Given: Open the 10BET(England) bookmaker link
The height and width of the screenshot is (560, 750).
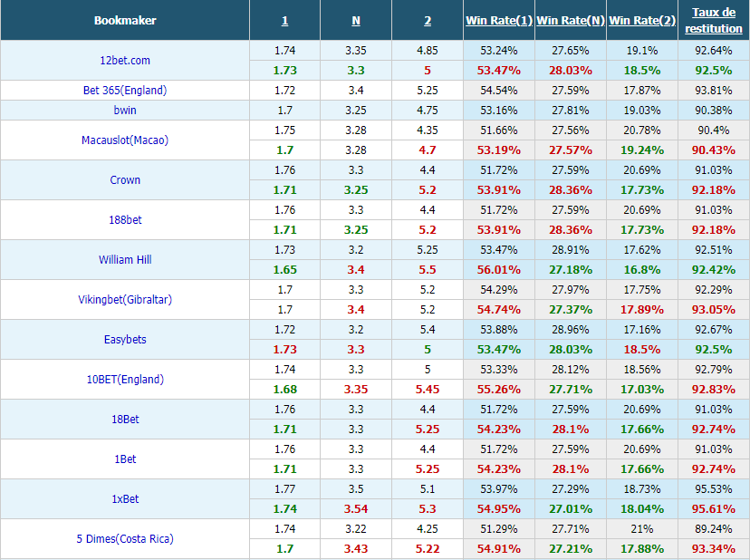Looking at the screenshot, I should coord(125,379).
